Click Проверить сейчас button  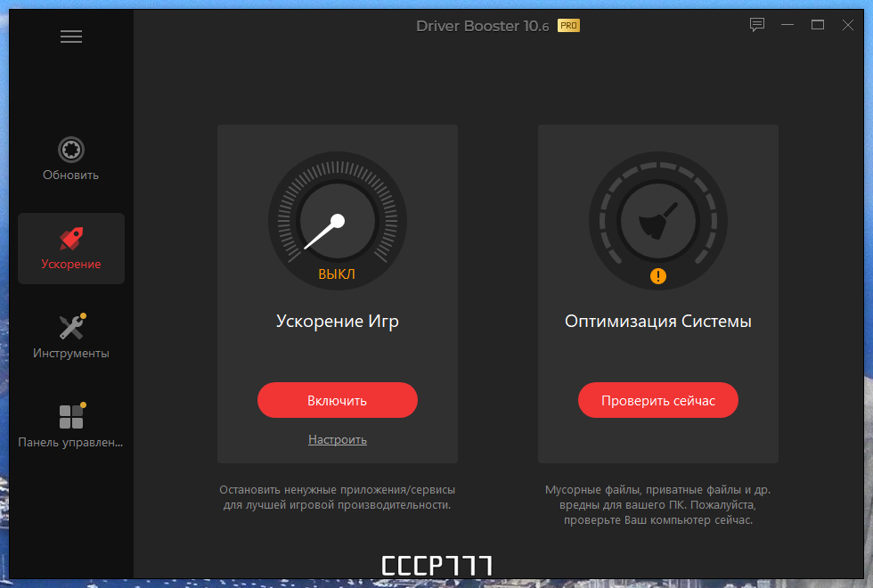[658, 400]
